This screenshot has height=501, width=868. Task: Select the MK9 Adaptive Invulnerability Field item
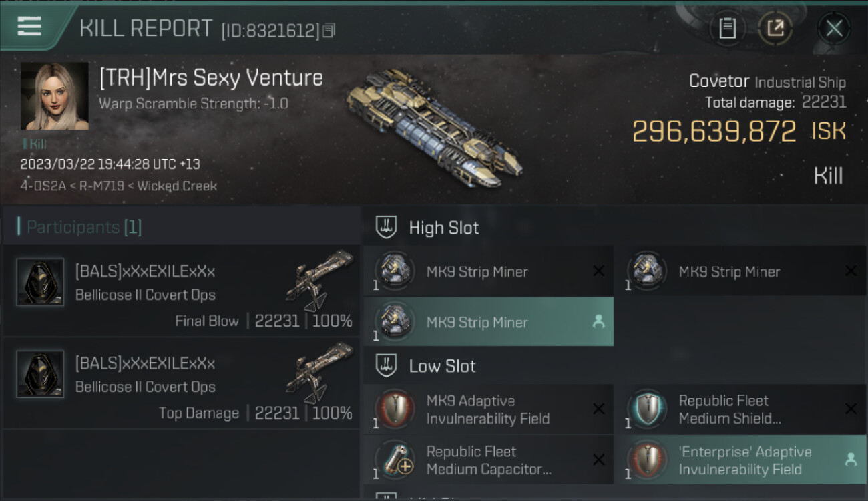tap(488, 409)
